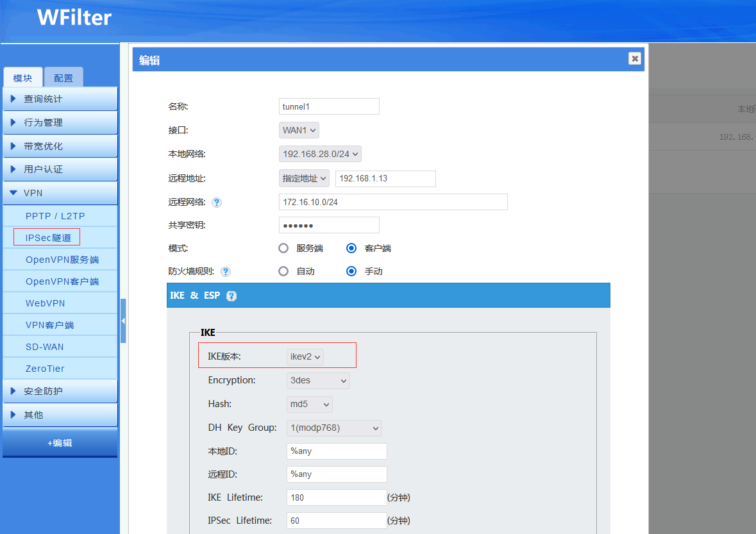
Task: Open OpenVPN服务端 page link
Action: [x=62, y=260]
